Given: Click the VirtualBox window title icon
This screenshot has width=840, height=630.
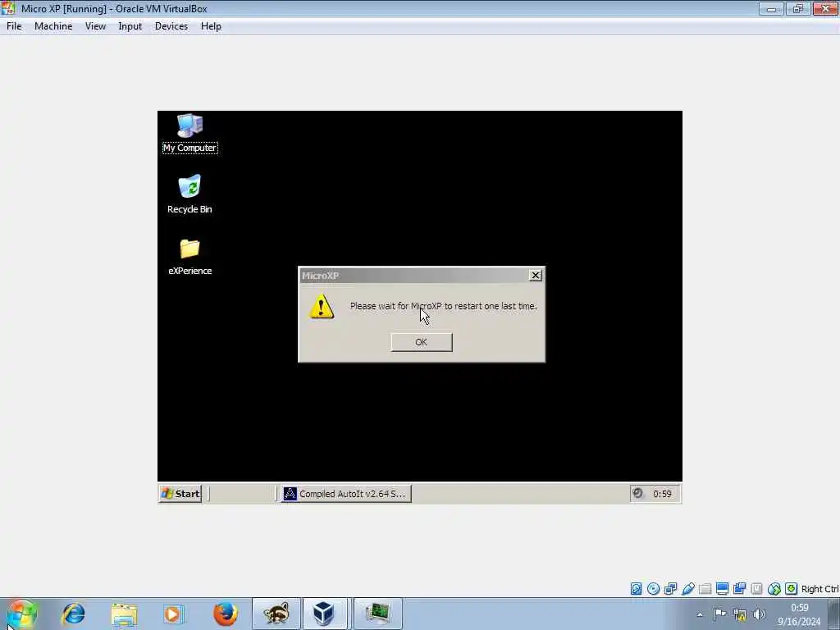Looking at the screenshot, I should point(8,8).
